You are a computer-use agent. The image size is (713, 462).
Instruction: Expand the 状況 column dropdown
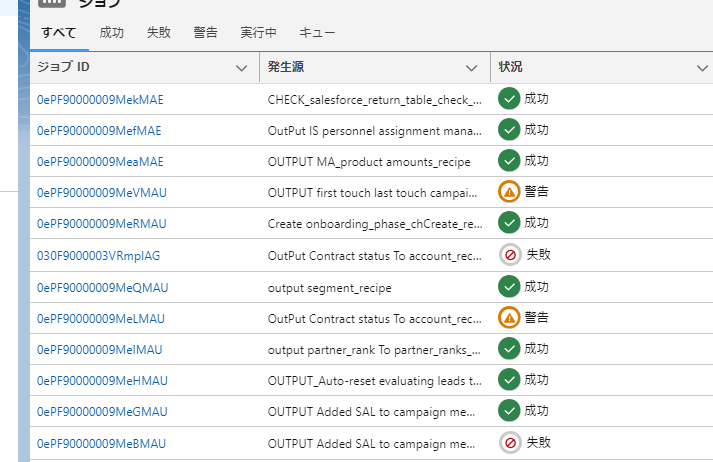pos(702,68)
